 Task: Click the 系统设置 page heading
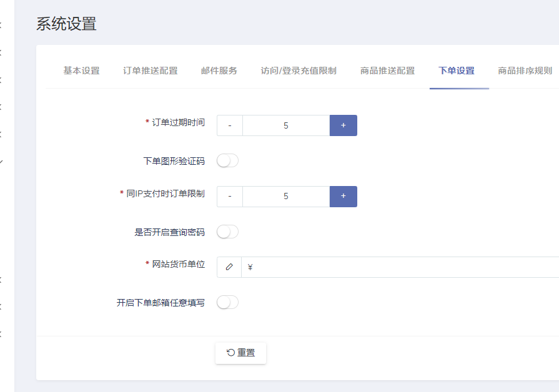click(66, 24)
